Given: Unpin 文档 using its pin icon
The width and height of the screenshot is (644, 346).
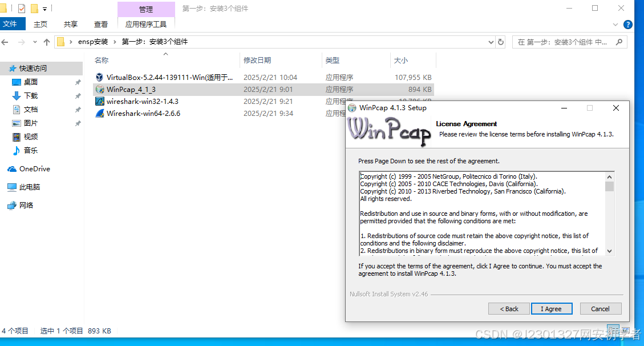Looking at the screenshot, I should 78,110.
